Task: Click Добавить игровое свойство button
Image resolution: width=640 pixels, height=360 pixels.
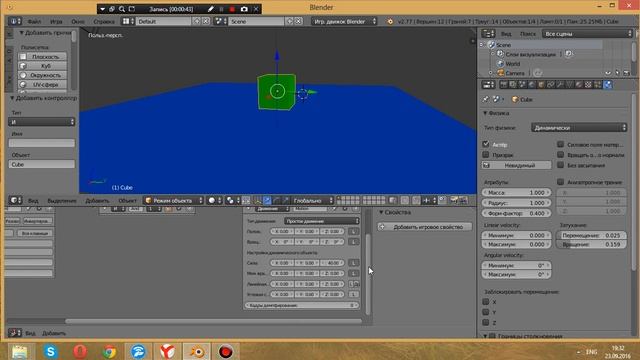Action: [x=424, y=227]
